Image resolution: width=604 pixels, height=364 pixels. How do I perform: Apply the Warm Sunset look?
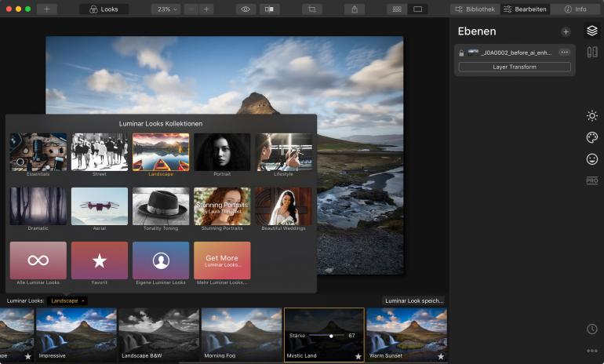tap(407, 334)
